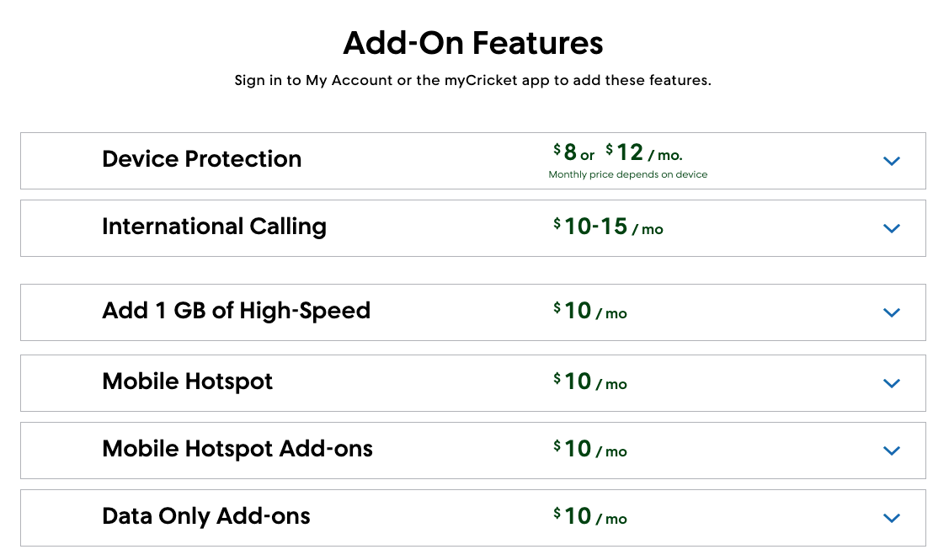Select the International Calling heading
This screenshot has height=560, width=949.
coord(214,227)
